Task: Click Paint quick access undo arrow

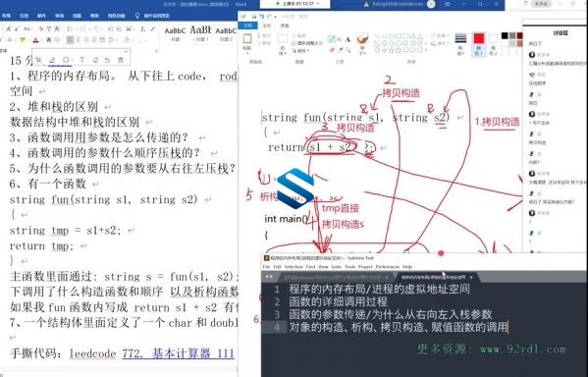Action: coord(262,17)
